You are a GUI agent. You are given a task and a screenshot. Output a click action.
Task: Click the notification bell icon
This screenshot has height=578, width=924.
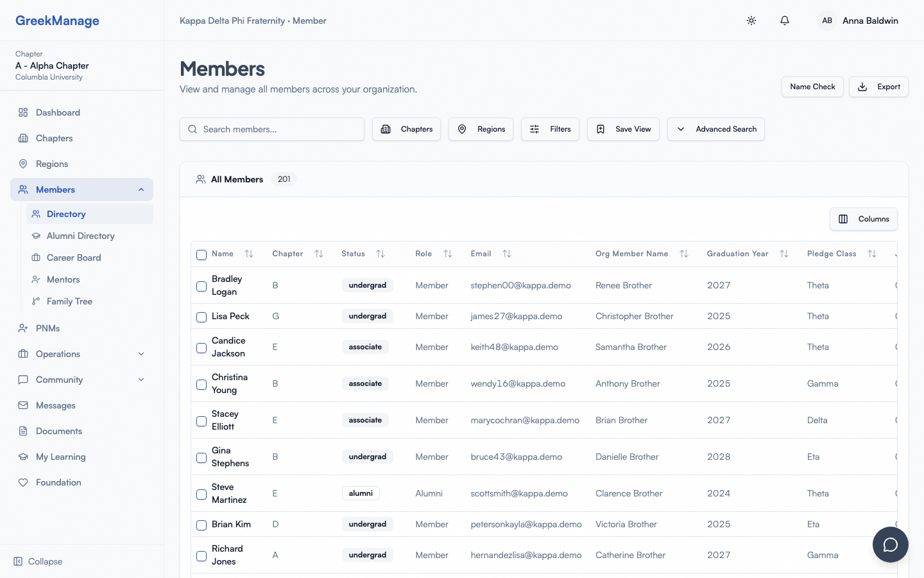pos(784,21)
